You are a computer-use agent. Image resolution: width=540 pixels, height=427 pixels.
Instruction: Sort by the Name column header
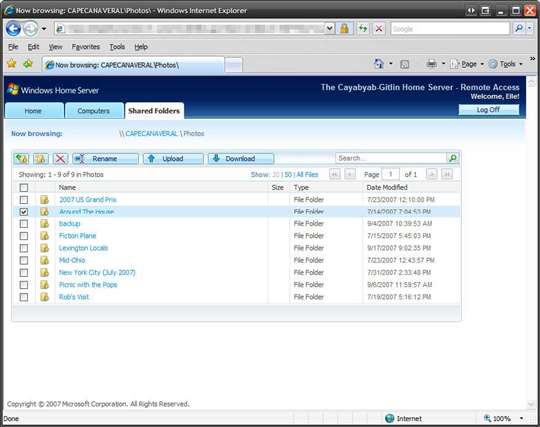click(x=68, y=187)
